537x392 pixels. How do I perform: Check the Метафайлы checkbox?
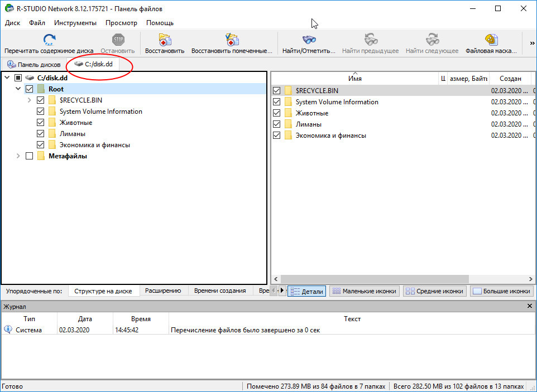pyautogui.click(x=30, y=156)
